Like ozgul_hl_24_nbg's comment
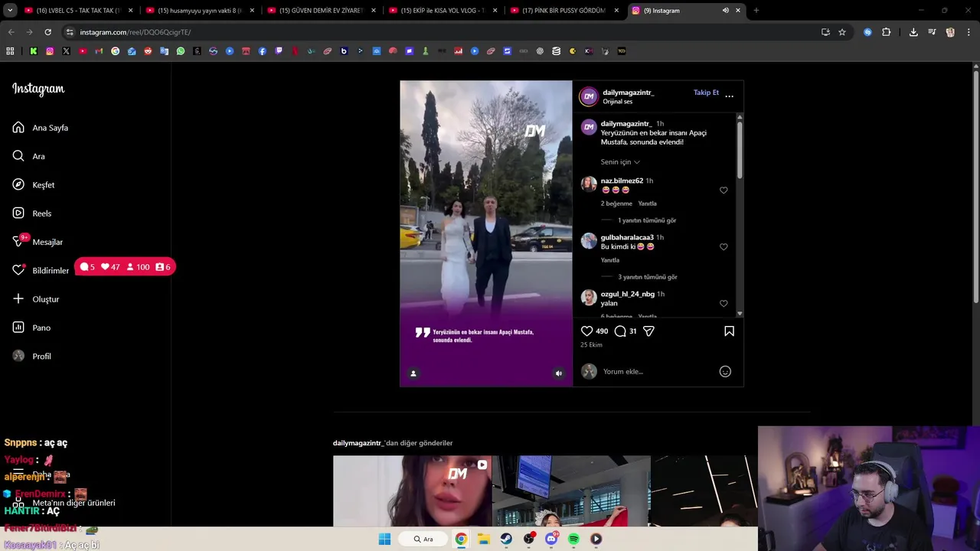This screenshot has width=980, height=551. pos(724,303)
